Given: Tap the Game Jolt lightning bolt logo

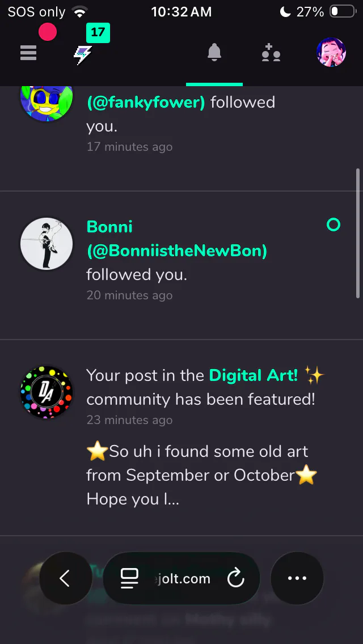Looking at the screenshot, I should point(83,55).
